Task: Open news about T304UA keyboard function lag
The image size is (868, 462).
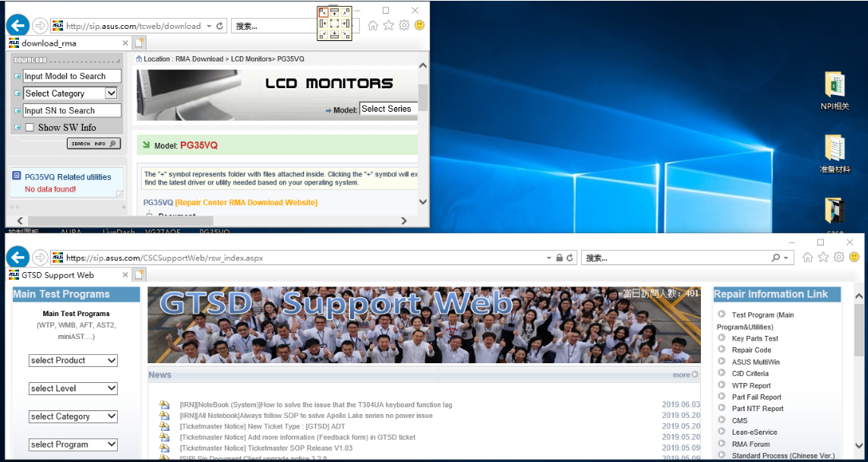Action: click(316, 405)
